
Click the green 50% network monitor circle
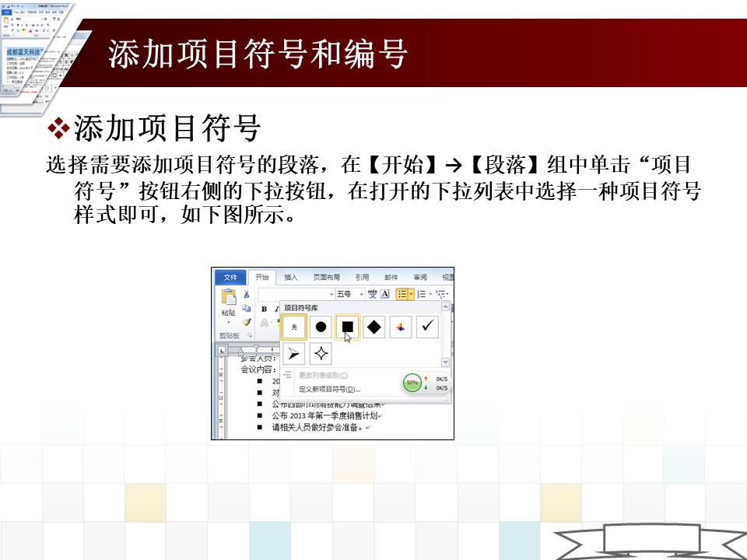[x=412, y=383]
